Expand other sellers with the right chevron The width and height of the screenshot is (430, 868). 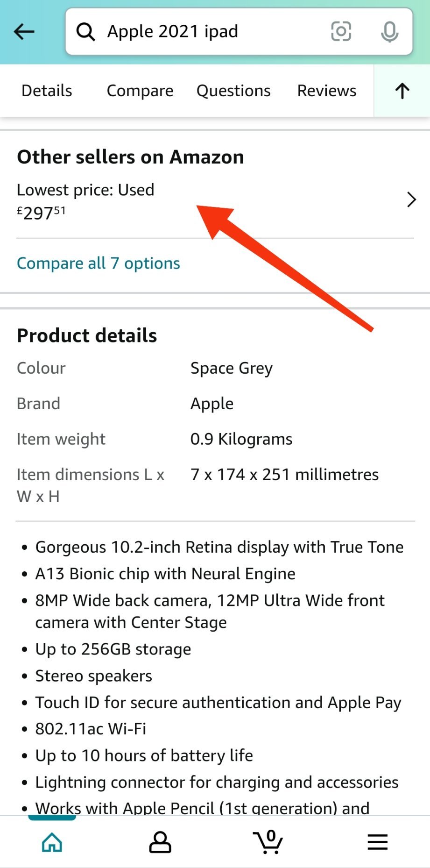point(411,200)
